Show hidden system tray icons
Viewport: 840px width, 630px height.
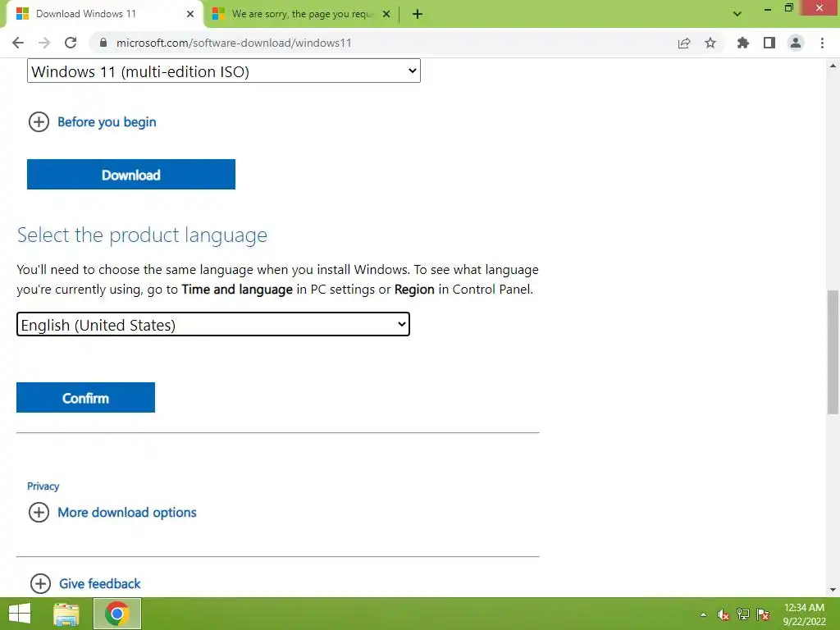(703, 615)
